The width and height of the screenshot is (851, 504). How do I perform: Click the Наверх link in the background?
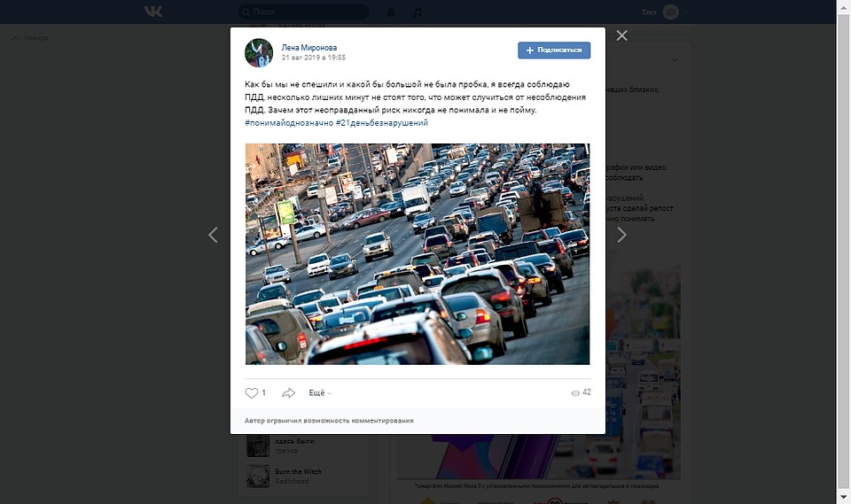click(x=31, y=38)
